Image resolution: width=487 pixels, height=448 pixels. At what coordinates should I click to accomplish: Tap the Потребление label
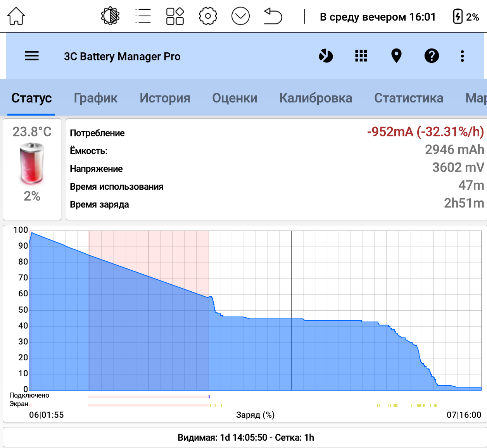click(x=97, y=133)
